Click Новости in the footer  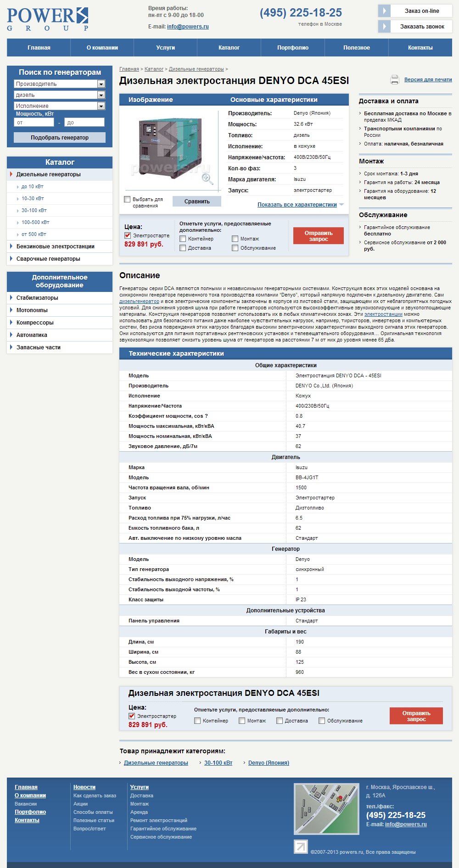84,787
